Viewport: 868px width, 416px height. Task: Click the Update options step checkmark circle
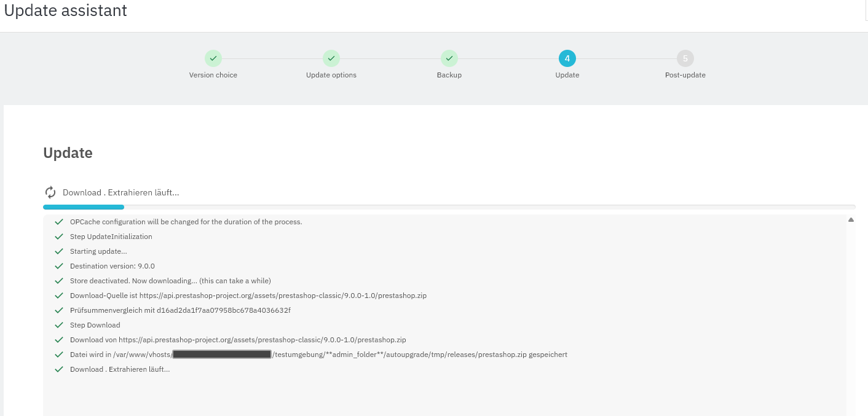[x=331, y=58]
